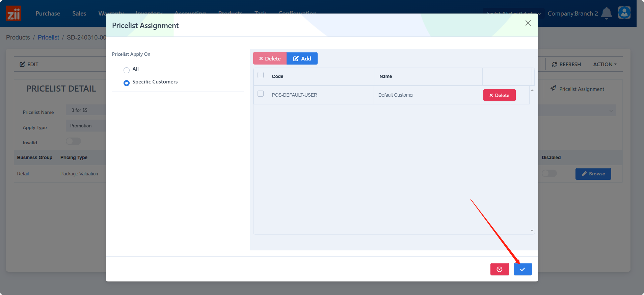Click the toolbar Delete button above the table
644x295 pixels.
pyautogui.click(x=270, y=58)
